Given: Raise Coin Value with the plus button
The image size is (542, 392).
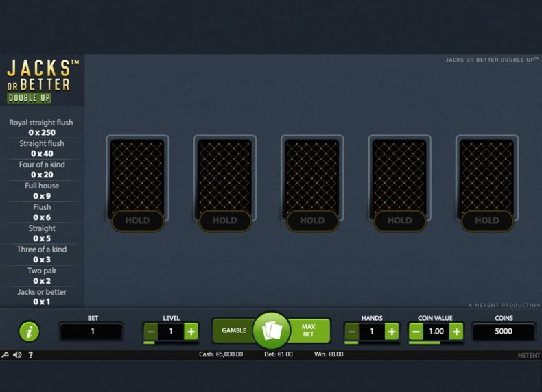Looking at the screenshot, I should coord(456,332).
